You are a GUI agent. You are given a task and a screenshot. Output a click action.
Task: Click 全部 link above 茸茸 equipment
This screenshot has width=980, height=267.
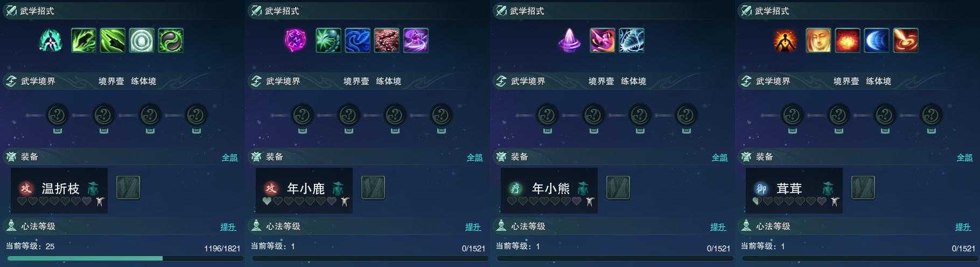[965, 158]
